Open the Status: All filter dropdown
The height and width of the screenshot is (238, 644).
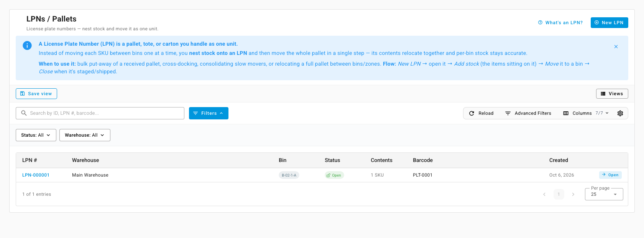[36, 135]
